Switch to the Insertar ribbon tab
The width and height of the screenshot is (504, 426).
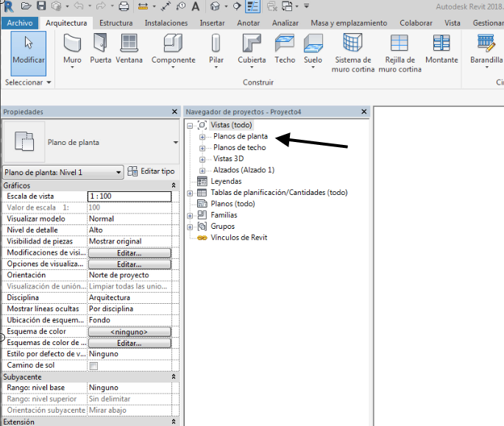[212, 23]
